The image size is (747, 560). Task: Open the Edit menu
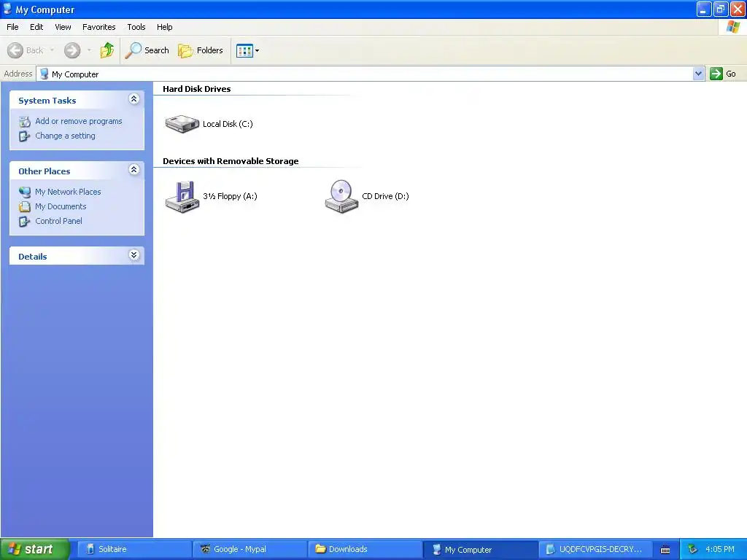click(x=36, y=27)
